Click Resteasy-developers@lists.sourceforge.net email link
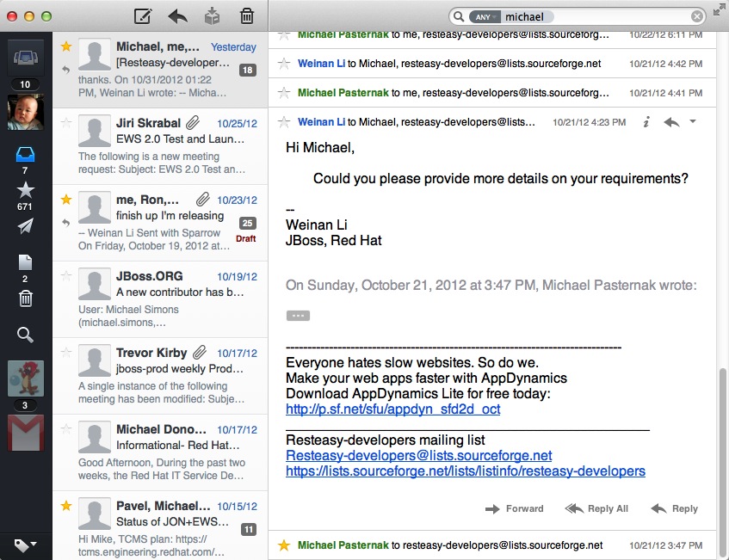729x560 pixels. click(x=419, y=455)
